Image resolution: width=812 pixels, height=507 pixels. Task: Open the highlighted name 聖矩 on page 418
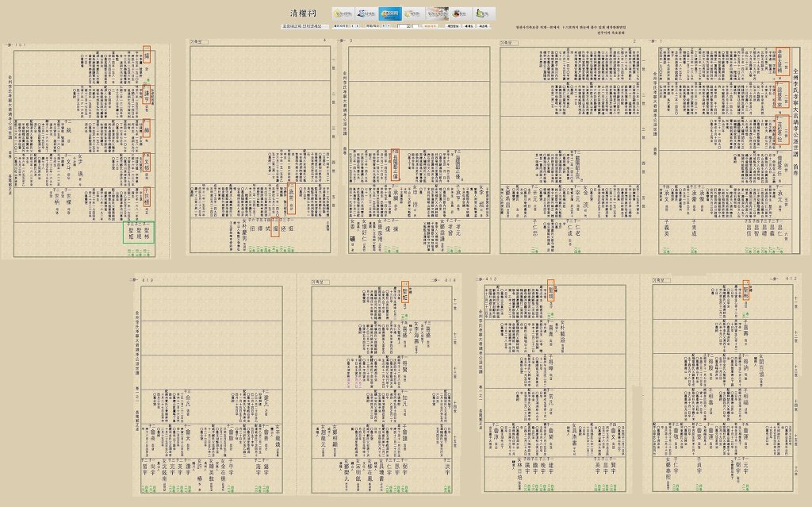pyautogui.click(x=405, y=293)
